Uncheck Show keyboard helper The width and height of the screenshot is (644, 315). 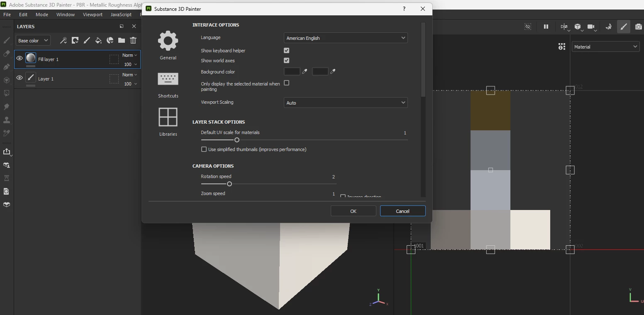pos(286,50)
